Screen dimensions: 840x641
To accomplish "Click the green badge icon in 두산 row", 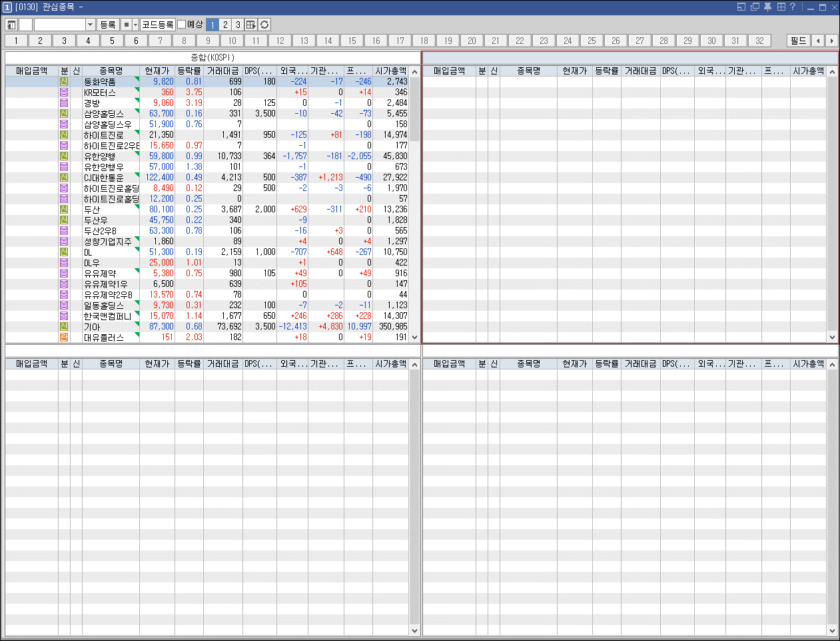I will point(64,209).
